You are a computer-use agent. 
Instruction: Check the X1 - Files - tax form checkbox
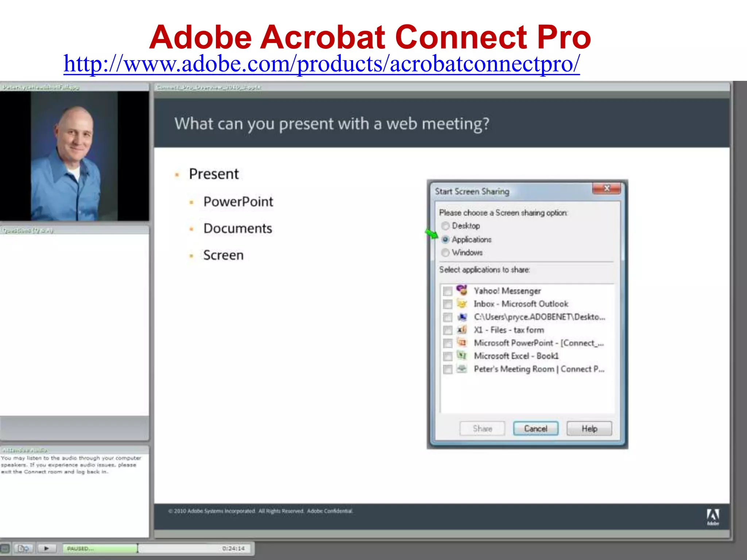tap(448, 330)
